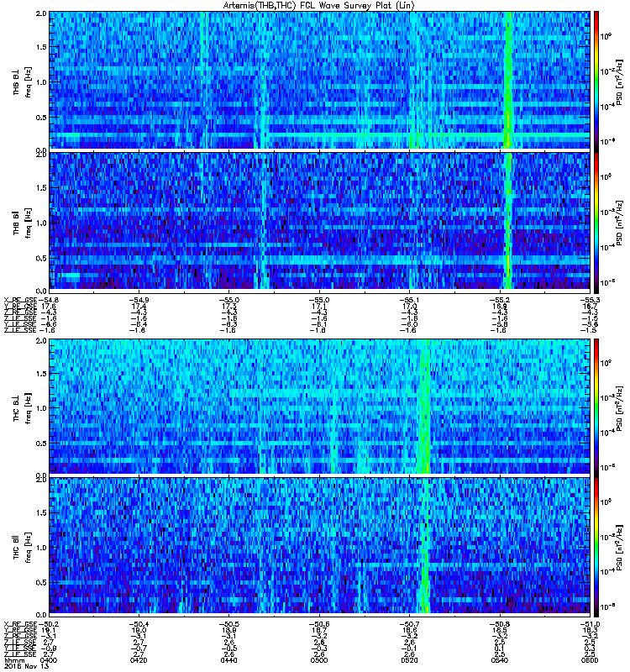
Task: Click the -55.1 position value
Action: click(409, 300)
